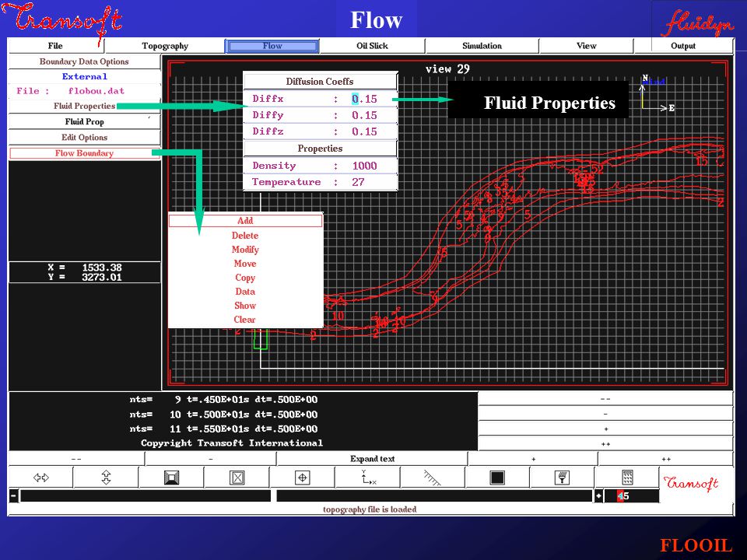Click the Diffusion Coeffs header
Viewport: 747px width, 560px height.
320,82
